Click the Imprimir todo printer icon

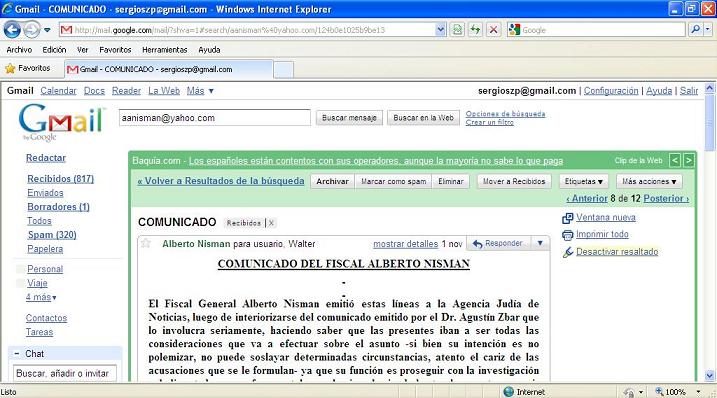click(x=567, y=235)
